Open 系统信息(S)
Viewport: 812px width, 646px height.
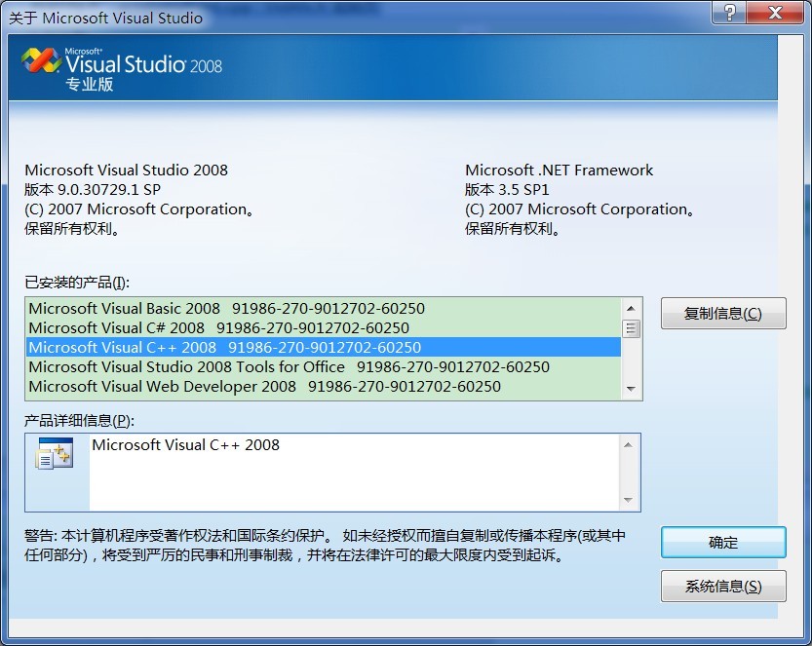(723, 586)
